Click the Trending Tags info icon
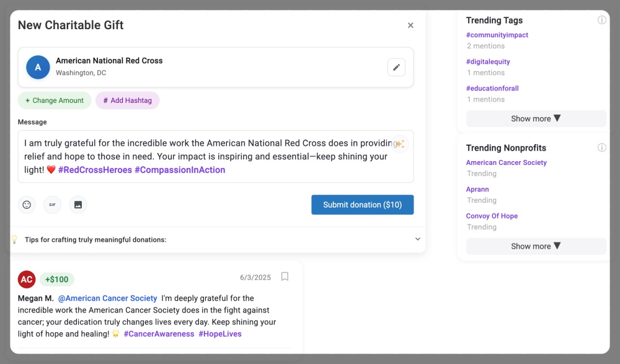 601,20
